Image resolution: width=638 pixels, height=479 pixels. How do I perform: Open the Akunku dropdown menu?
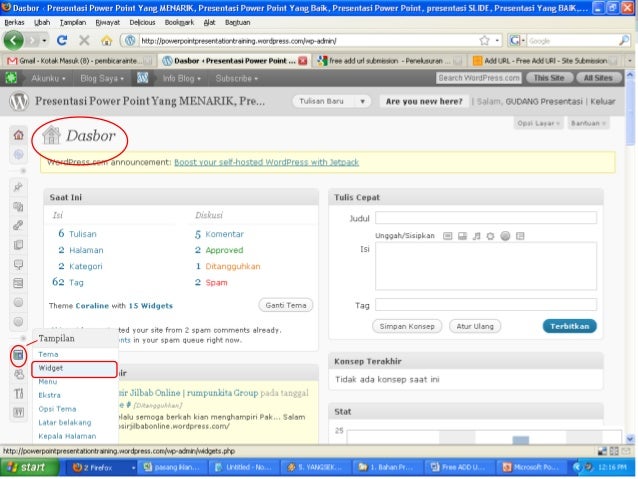pos(48,78)
